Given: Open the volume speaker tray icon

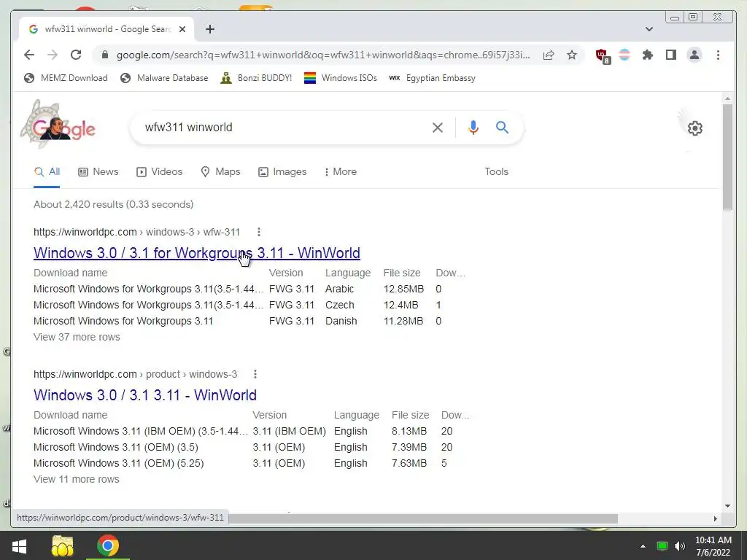Looking at the screenshot, I should [x=680, y=546].
